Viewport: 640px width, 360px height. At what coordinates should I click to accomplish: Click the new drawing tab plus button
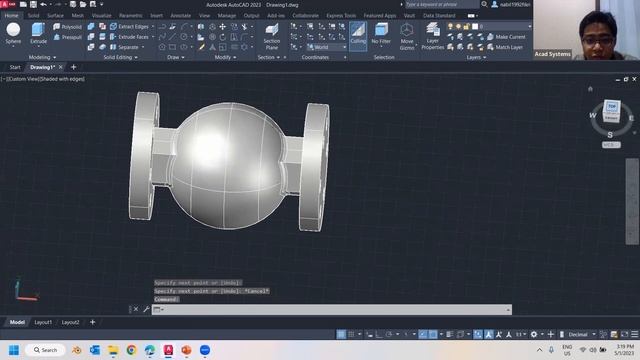pyautogui.click(x=73, y=67)
